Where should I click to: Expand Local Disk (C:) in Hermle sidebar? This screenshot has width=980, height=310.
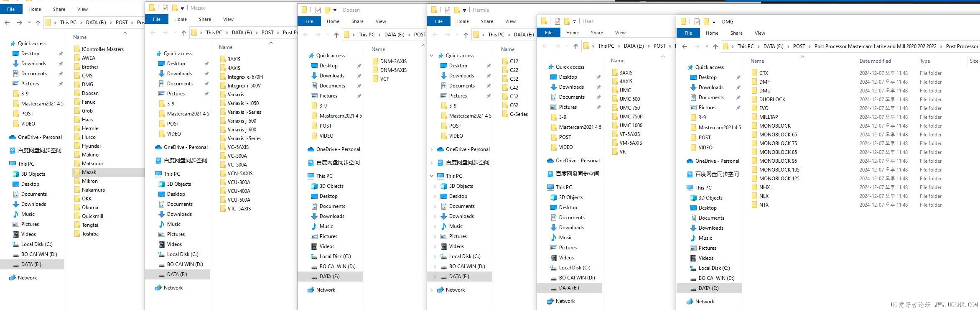pos(435,256)
